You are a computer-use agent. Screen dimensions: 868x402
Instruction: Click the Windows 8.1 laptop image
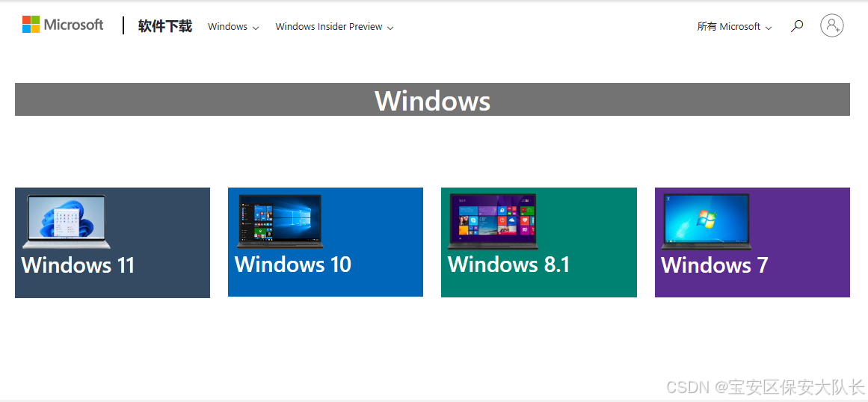493,221
